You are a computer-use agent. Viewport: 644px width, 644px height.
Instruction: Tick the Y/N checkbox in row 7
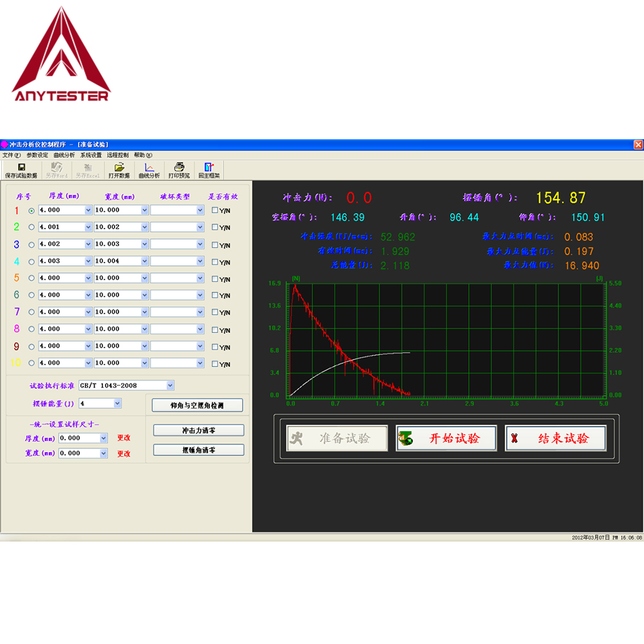click(x=215, y=312)
